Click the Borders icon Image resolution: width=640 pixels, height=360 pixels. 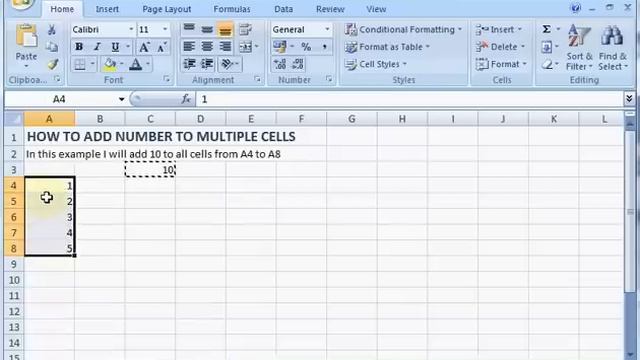(x=80, y=64)
